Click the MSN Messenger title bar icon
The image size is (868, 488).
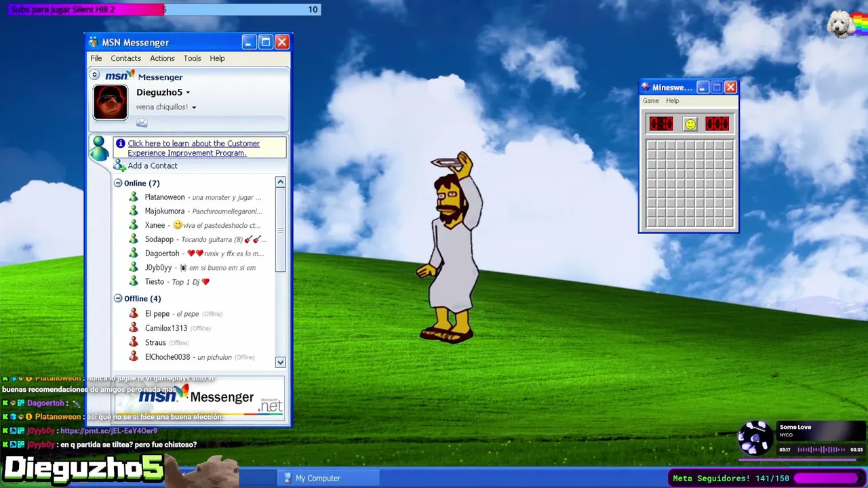click(94, 43)
